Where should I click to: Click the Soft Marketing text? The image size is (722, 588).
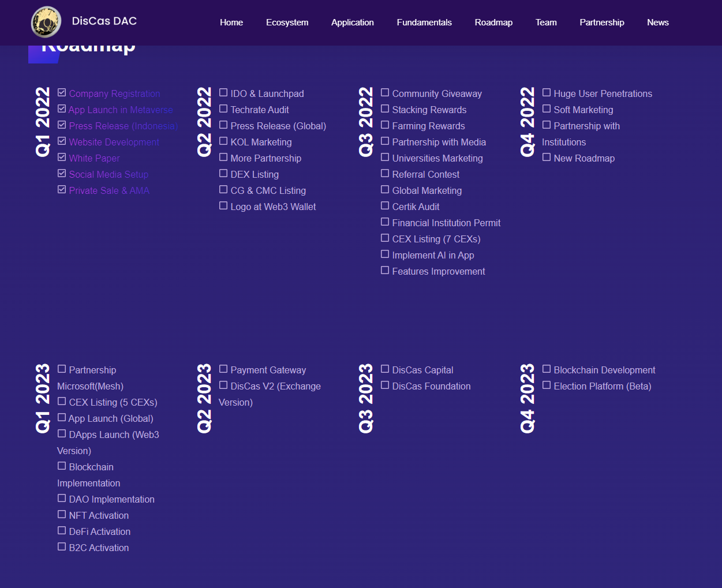[x=583, y=110]
